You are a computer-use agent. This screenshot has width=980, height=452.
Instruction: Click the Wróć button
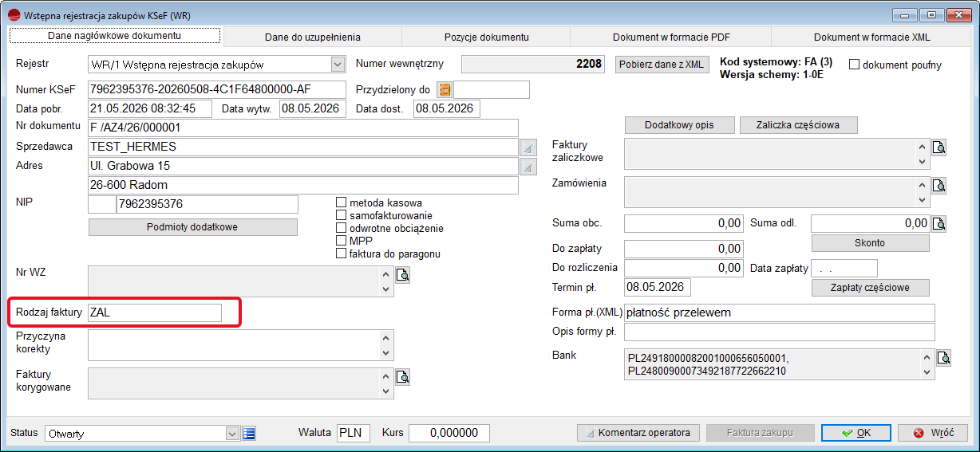pyautogui.click(x=933, y=433)
